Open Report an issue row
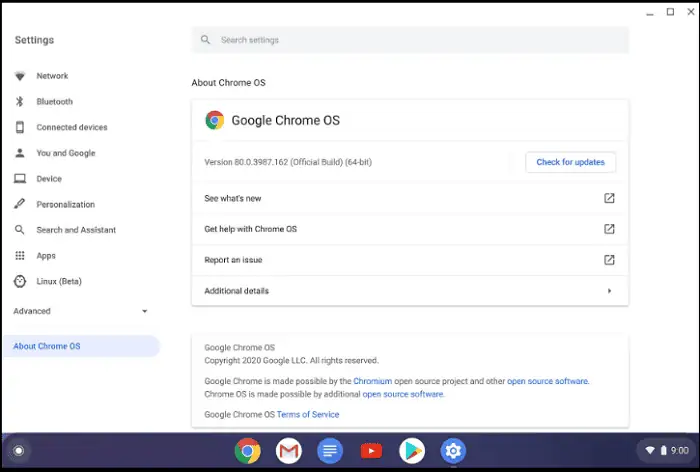The image size is (700, 472). (x=410, y=259)
